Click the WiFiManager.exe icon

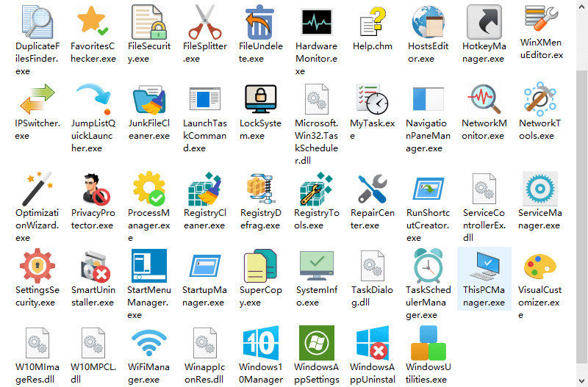click(148, 343)
